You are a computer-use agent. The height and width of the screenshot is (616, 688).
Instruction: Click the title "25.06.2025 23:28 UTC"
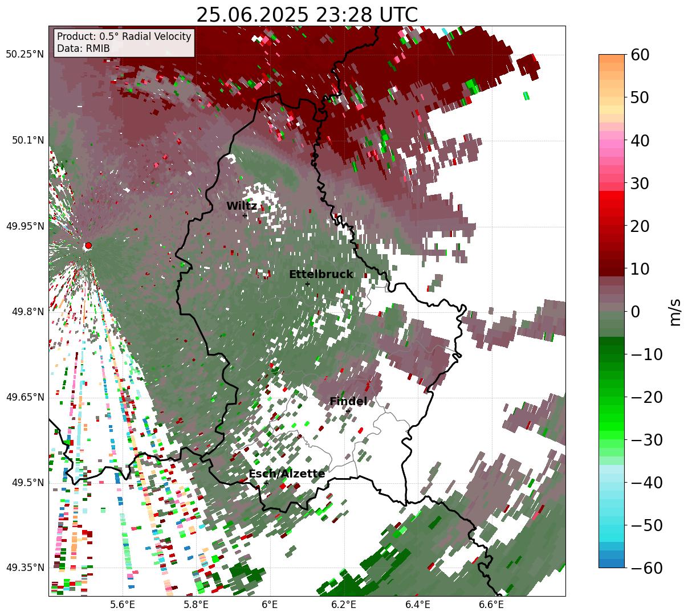click(307, 14)
